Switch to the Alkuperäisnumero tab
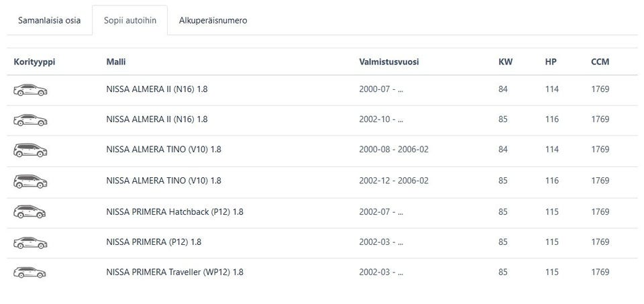Viewport: 644px width, 304px height. point(213,20)
